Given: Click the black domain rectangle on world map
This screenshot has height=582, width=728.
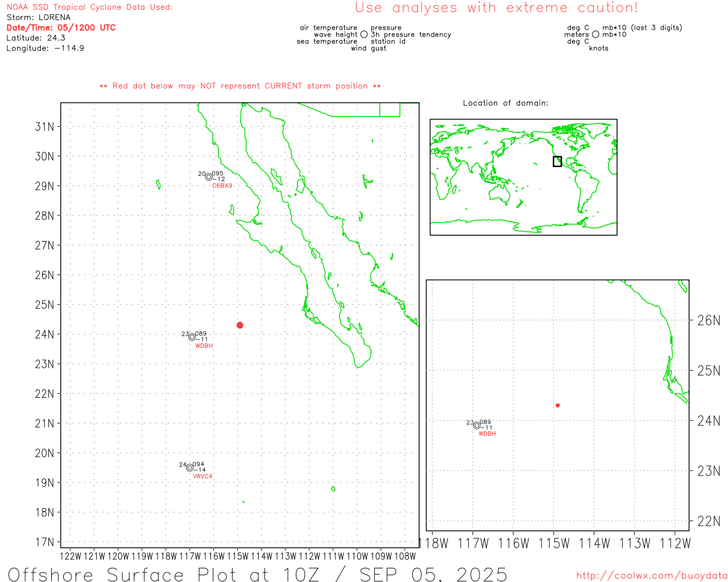Looking at the screenshot, I should click(x=557, y=161).
